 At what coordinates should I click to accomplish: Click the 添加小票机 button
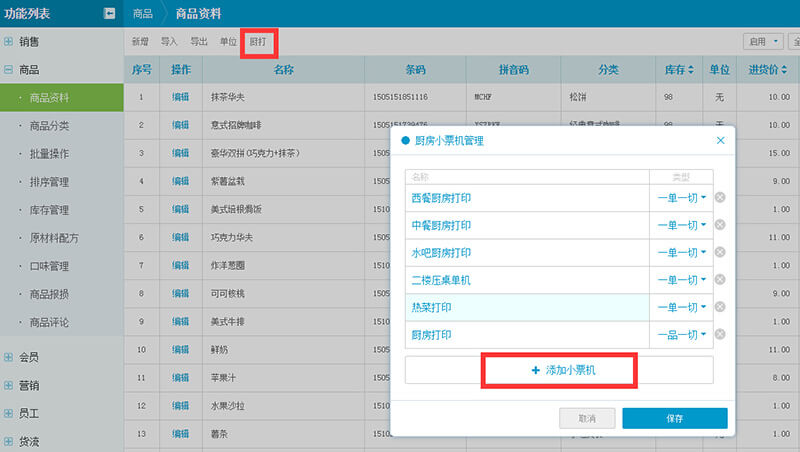point(559,370)
